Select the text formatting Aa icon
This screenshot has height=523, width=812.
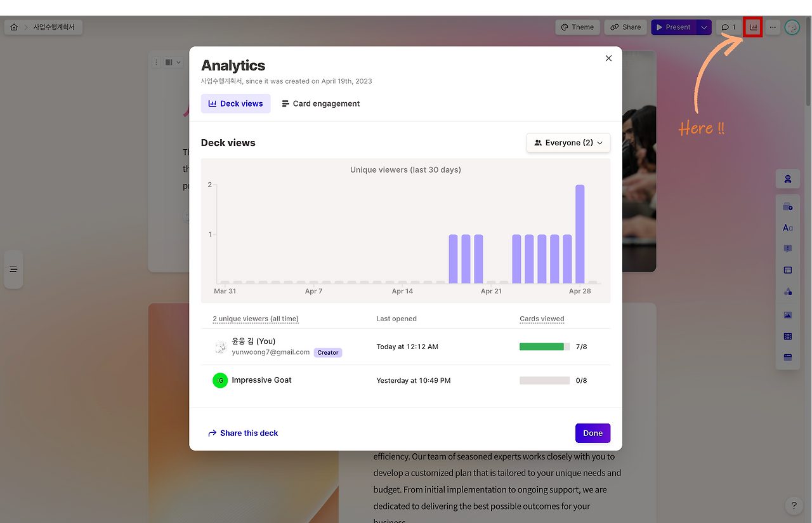coord(787,228)
